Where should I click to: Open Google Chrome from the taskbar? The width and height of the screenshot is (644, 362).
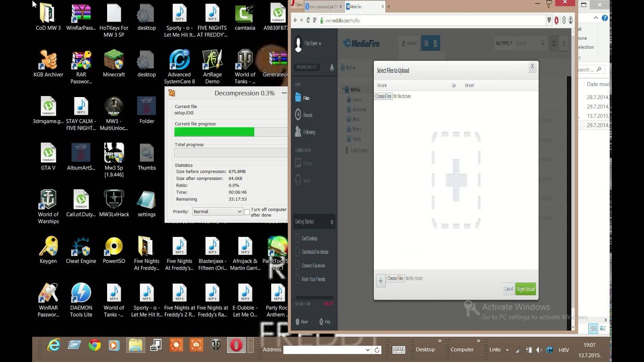pos(94,345)
